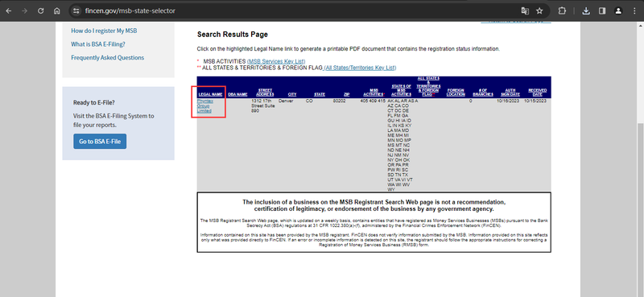Viewport: 644px width, 297px height.
Task: Open the MSB Services Key List link
Action: (276, 62)
